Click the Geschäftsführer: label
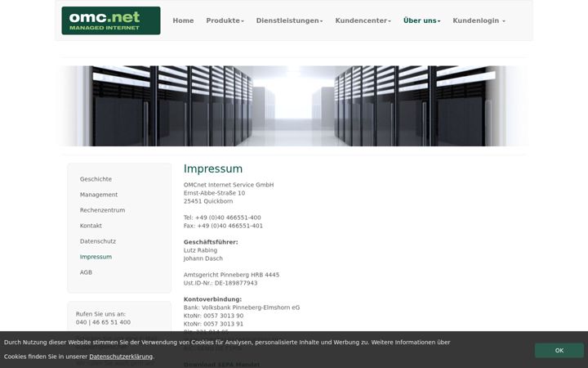Image resolution: width=588 pixels, height=368 pixels. (x=211, y=242)
